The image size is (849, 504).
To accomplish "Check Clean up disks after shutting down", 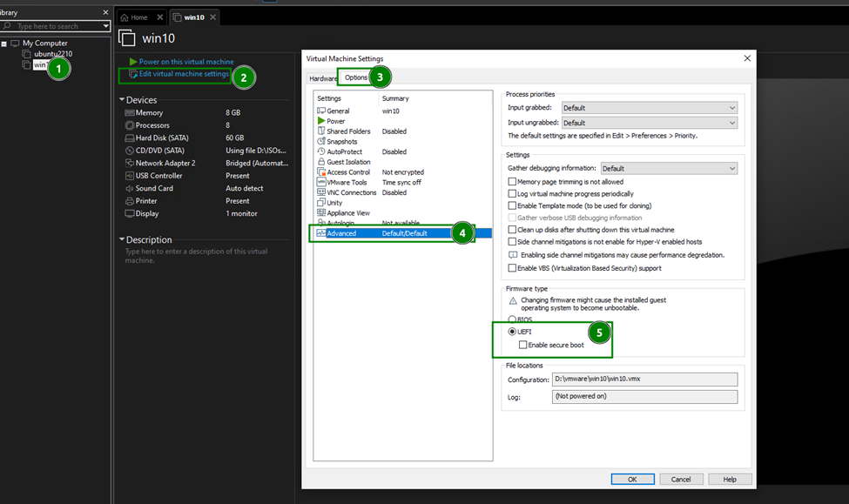I will pyautogui.click(x=512, y=230).
